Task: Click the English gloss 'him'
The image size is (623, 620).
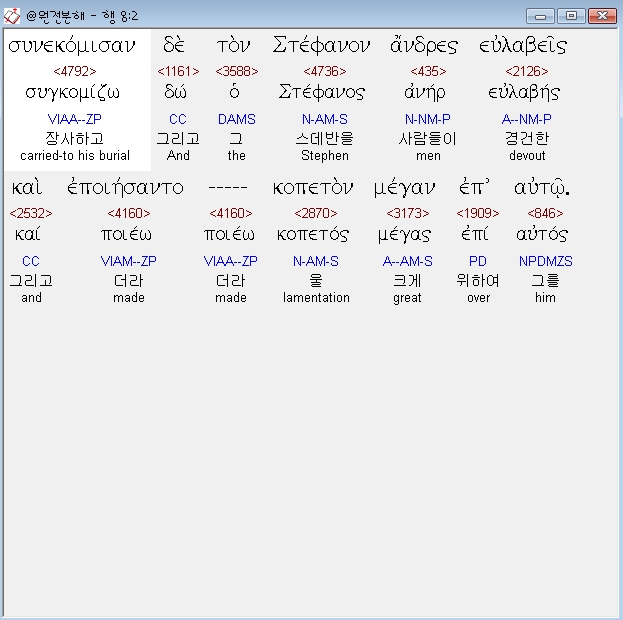Action: click(546, 298)
